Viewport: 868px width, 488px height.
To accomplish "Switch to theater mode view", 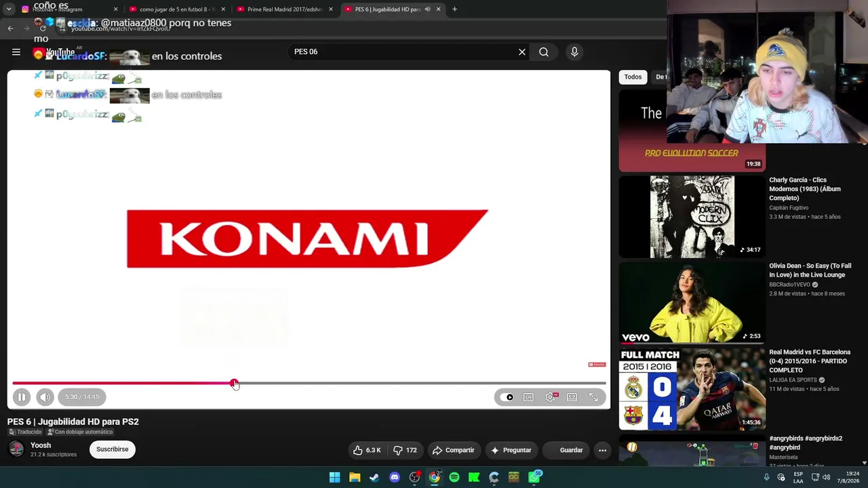I will click(572, 397).
